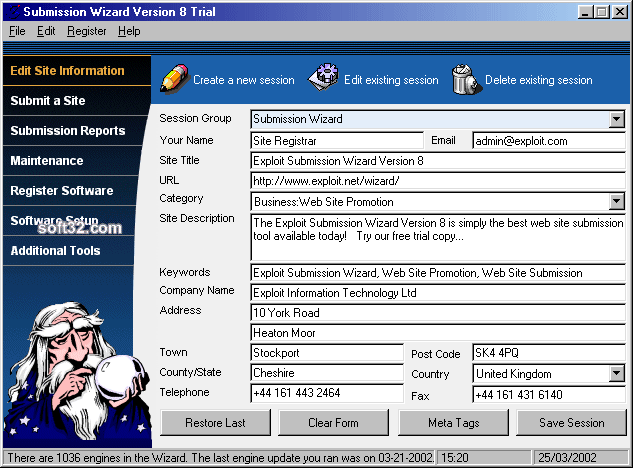This screenshot has height=468, width=633.
Task: Close the Submission Wizard window
Action: (x=619, y=12)
